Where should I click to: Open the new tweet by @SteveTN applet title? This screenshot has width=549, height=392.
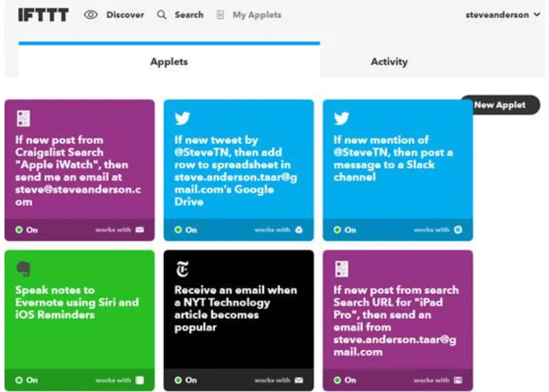(x=236, y=170)
